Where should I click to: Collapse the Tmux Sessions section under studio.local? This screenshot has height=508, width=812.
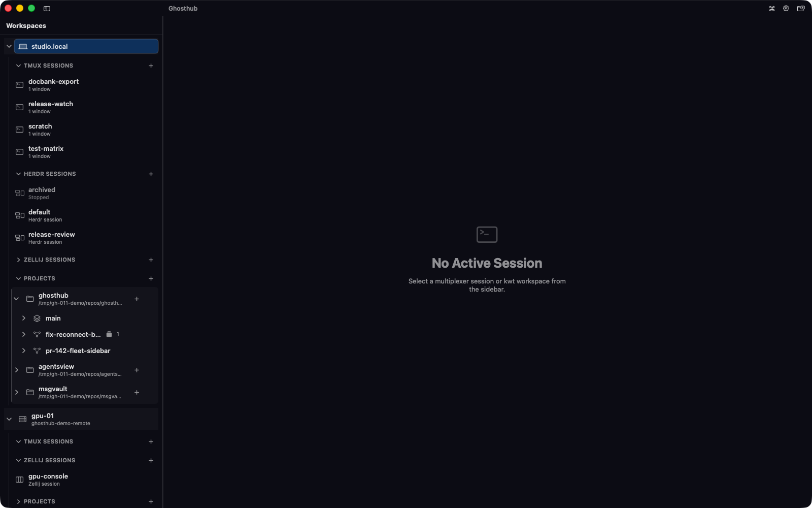click(18, 66)
